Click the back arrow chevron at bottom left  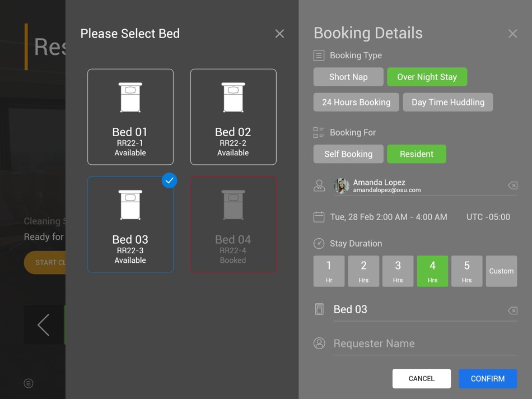[x=44, y=325]
